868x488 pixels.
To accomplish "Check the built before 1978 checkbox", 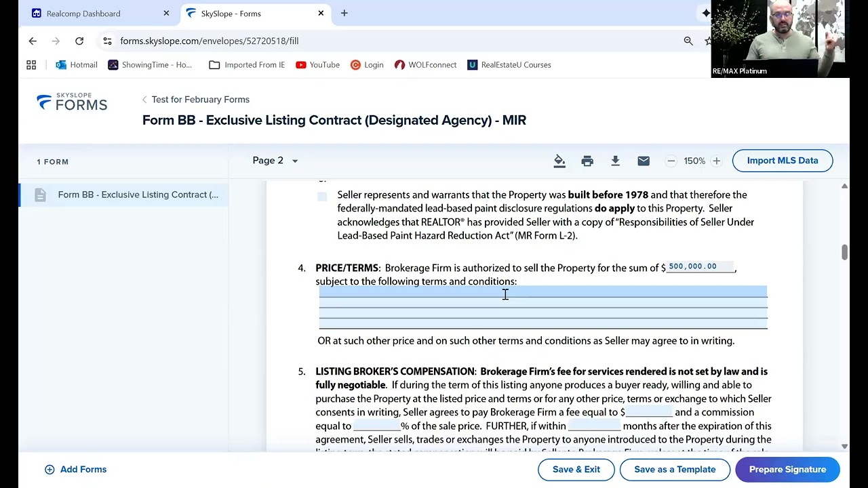I will coord(322,197).
